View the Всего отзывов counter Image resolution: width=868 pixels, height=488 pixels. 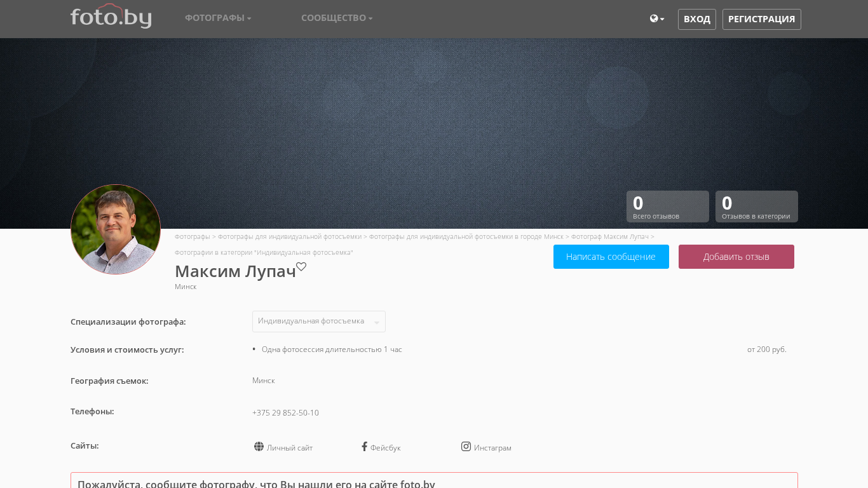click(667, 207)
